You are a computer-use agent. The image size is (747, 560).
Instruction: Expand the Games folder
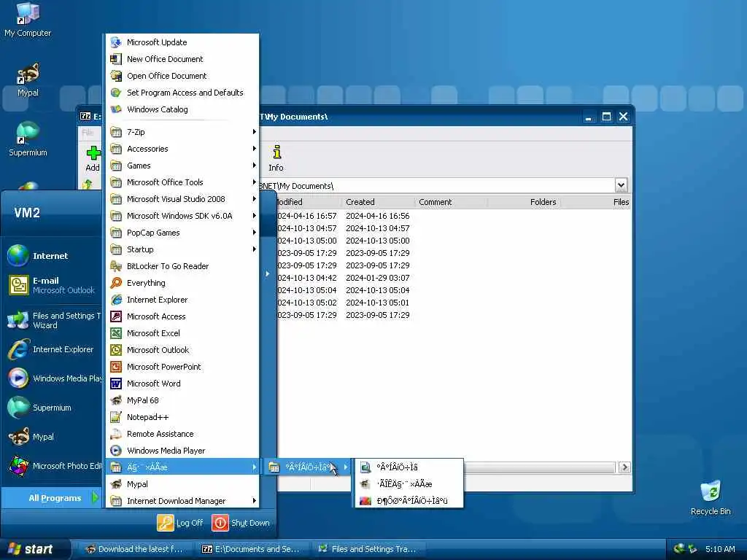182,166
